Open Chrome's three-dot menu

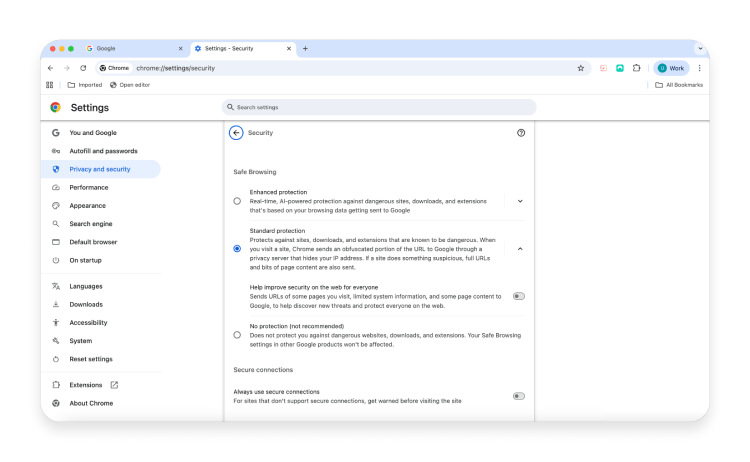699,68
